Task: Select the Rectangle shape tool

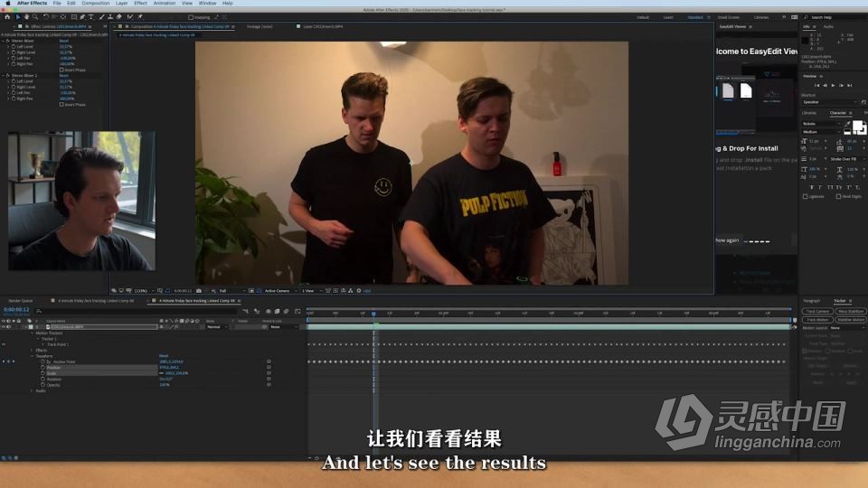Action: (74, 17)
